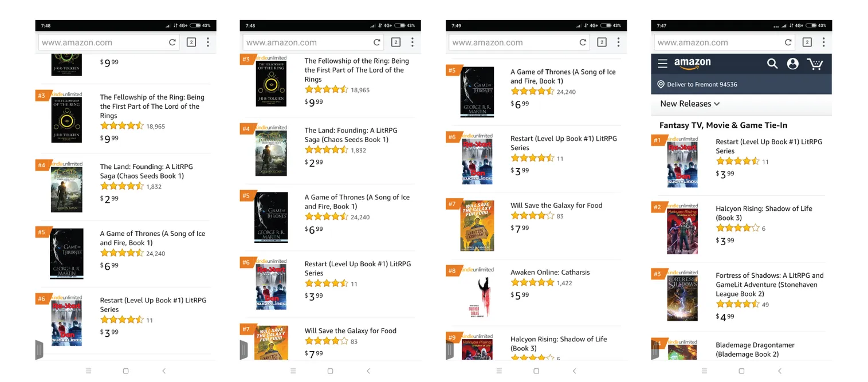Screen dimensions: 868x382
Task: Open the three-dot browser menu on the 7:49 screen
Action: 618,42
